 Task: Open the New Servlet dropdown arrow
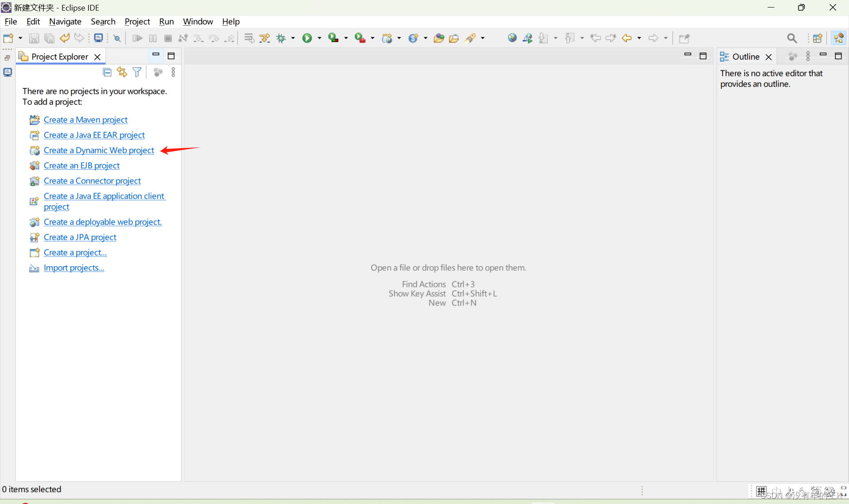(x=426, y=38)
